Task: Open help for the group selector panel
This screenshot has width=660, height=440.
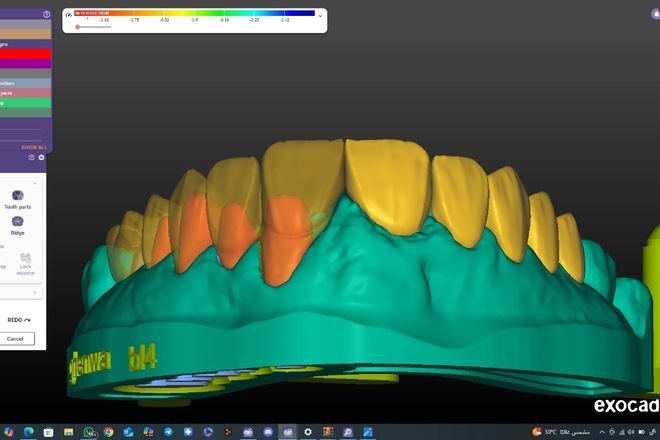Action: coord(46,14)
